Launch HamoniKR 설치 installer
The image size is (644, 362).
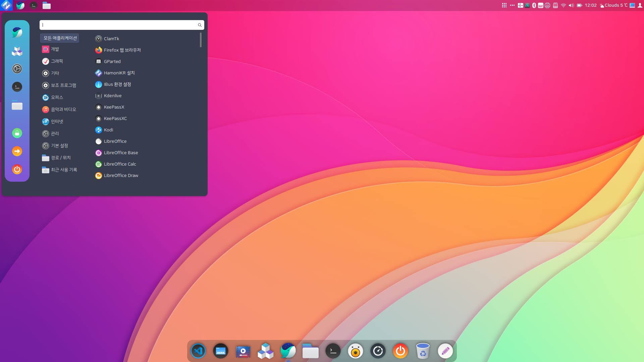point(119,73)
